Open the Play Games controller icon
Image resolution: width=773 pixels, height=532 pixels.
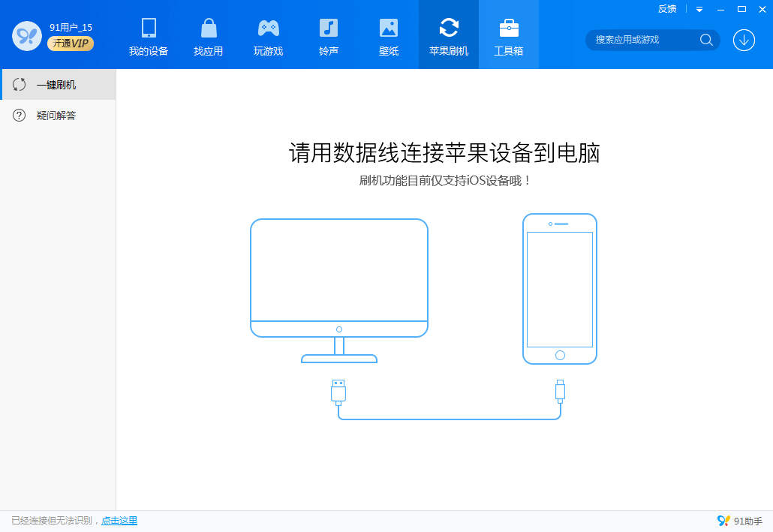tap(269, 29)
